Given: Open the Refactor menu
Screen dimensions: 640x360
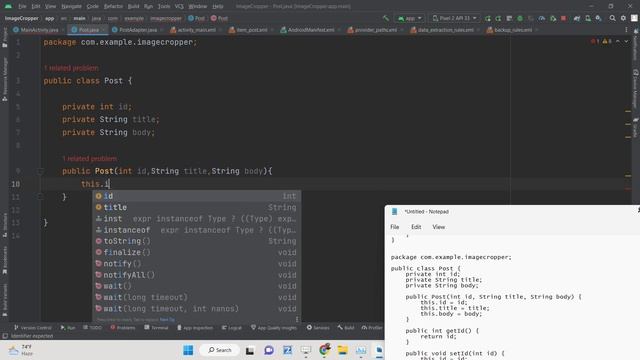Looking at the screenshot, I should click(x=113, y=6).
